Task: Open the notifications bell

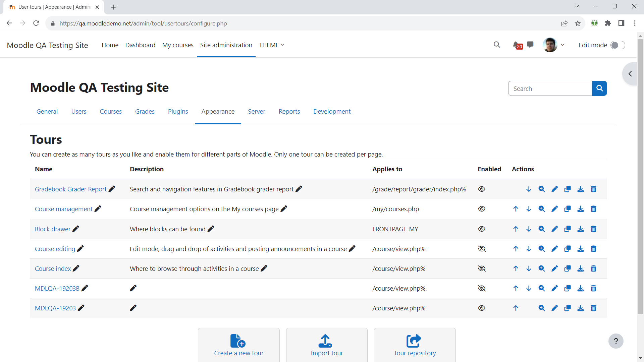Action: point(517,45)
